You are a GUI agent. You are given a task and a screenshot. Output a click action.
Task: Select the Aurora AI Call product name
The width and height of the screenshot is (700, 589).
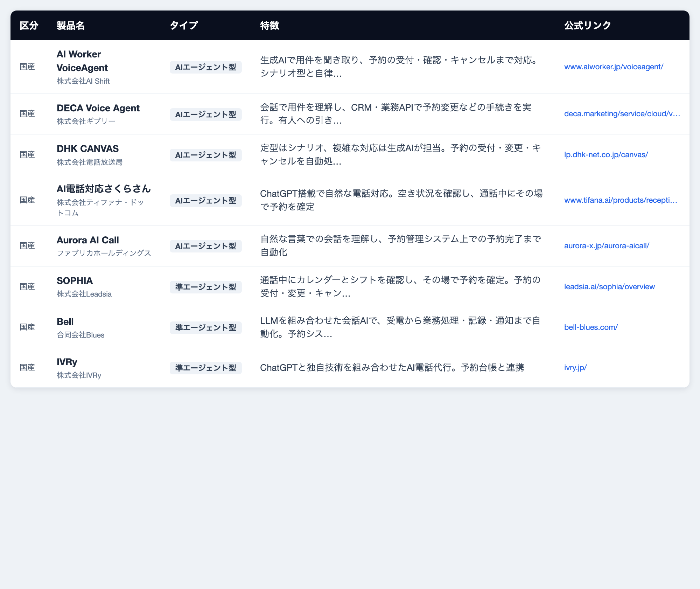[87, 240]
